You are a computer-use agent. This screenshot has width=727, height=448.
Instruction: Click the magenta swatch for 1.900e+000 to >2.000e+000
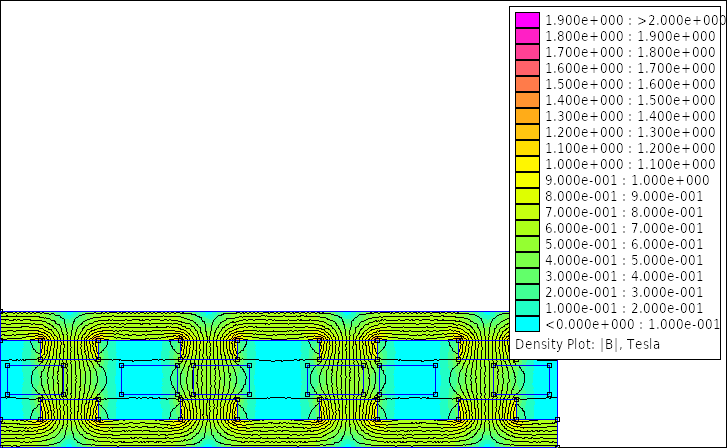point(527,20)
